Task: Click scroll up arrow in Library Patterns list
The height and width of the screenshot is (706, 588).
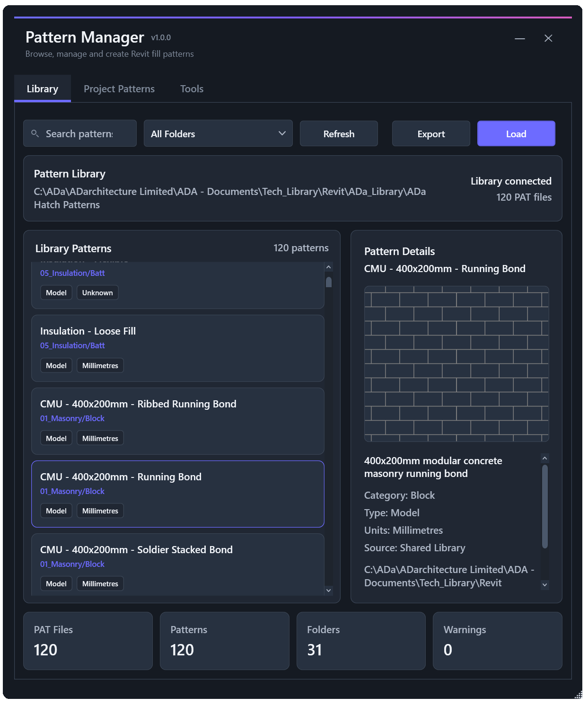Action: (x=329, y=267)
